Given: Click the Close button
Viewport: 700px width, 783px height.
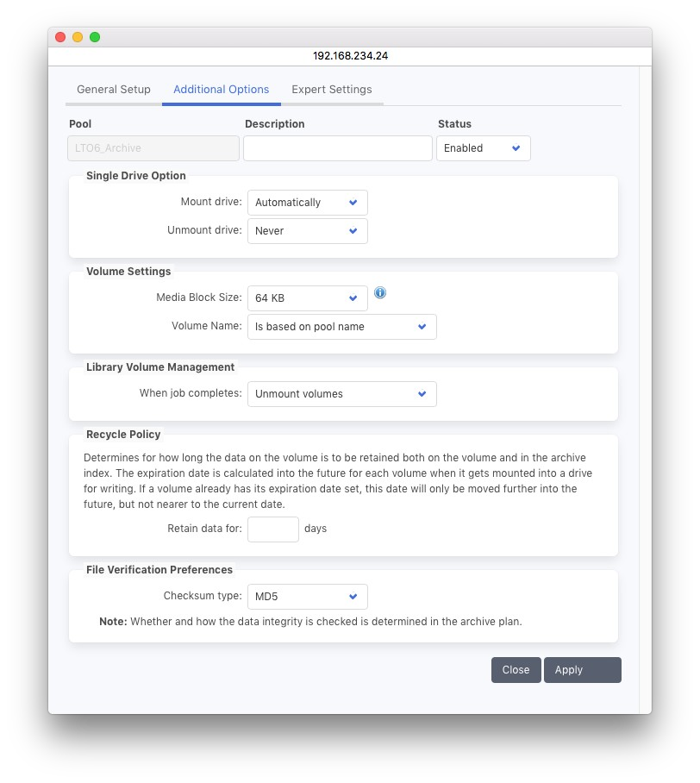Looking at the screenshot, I should point(516,670).
